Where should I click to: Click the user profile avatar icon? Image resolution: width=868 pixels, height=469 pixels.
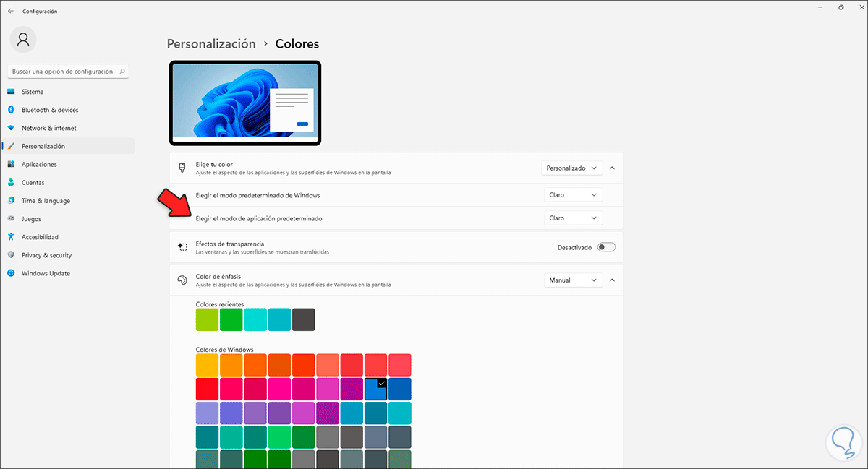(x=23, y=40)
